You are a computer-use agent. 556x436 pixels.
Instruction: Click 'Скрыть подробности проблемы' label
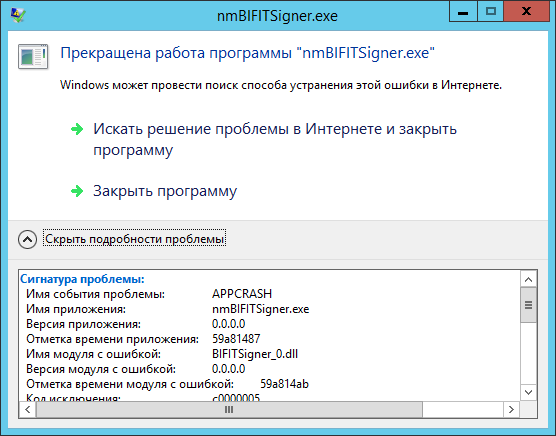[134, 239]
